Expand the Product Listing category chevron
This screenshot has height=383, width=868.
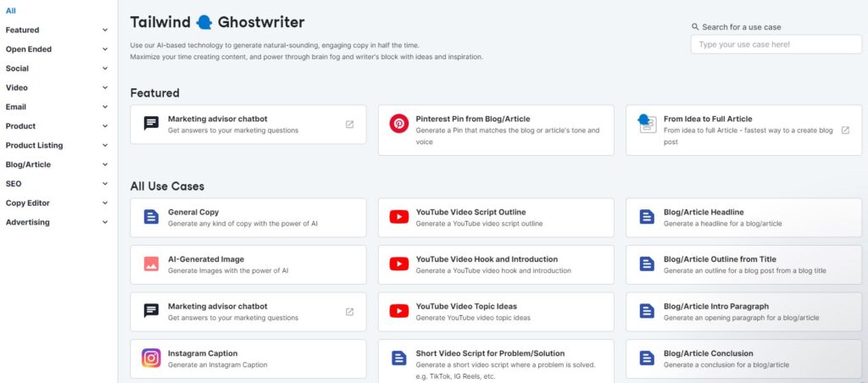pyautogui.click(x=105, y=146)
